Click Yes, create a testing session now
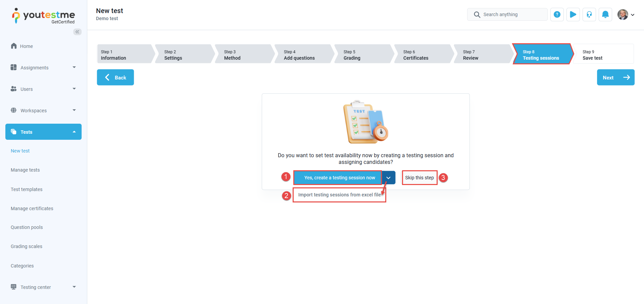The image size is (644, 304). (x=338, y=178)
